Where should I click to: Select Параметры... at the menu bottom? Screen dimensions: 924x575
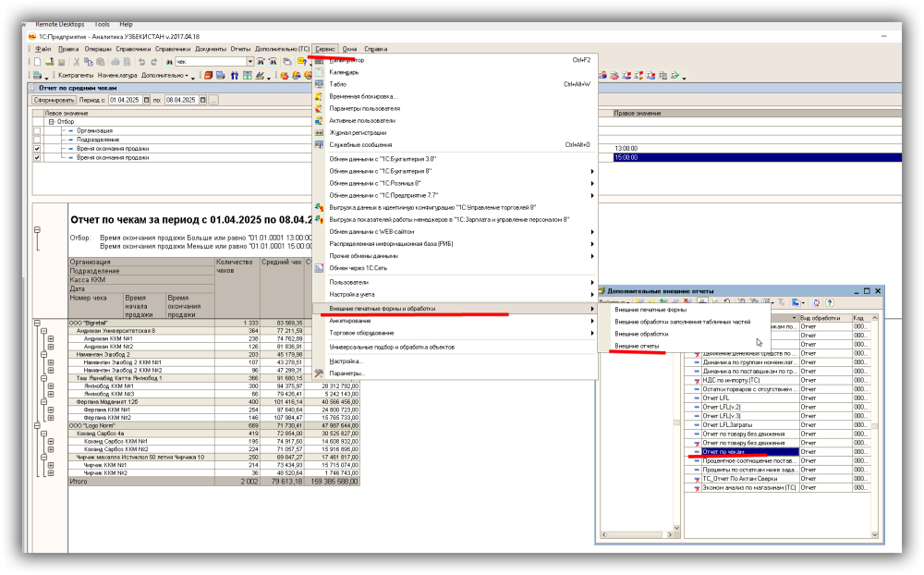456,373
